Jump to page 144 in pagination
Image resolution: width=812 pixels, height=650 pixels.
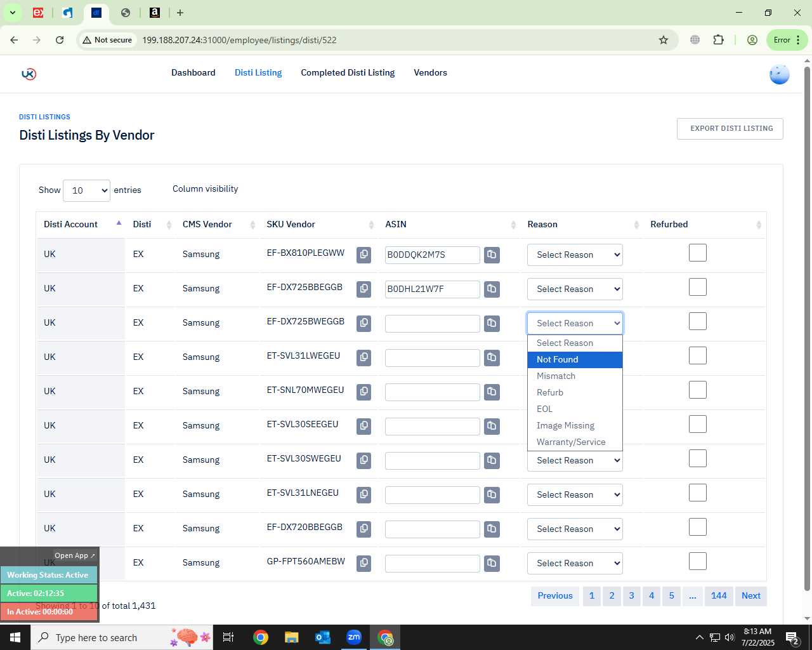[719, 595]
